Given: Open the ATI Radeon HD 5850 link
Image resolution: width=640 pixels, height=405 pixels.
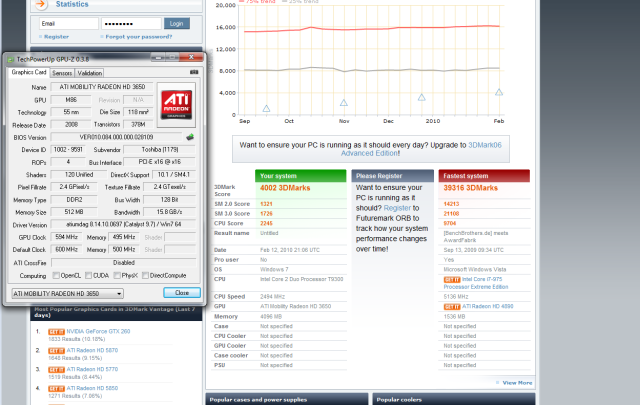Looking at the screenshot, I should 92,388.
